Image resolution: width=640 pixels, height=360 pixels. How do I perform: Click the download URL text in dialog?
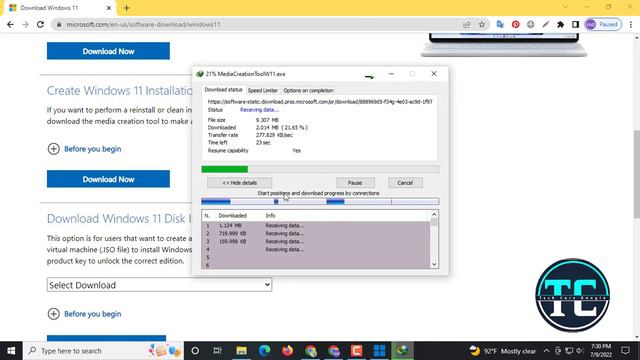[x=320, y=102]
